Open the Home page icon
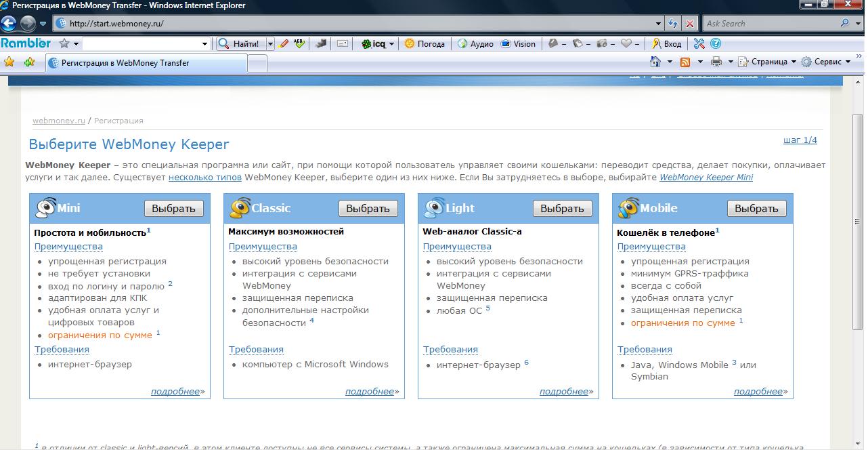Viewport: 868px width, 450px height. coord(655,62)
